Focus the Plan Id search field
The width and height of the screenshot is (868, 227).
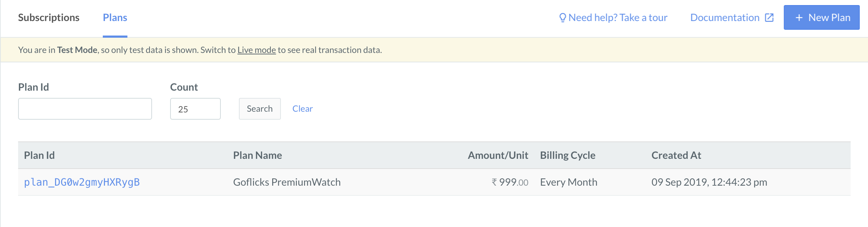[85, 109]
